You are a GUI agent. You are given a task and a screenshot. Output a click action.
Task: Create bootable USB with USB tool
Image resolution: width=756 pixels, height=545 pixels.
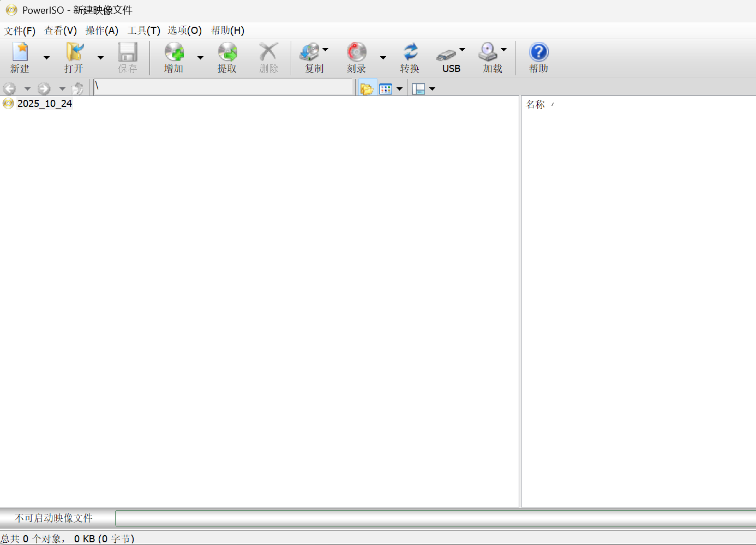pyautogui.click(x=451, y=57)
